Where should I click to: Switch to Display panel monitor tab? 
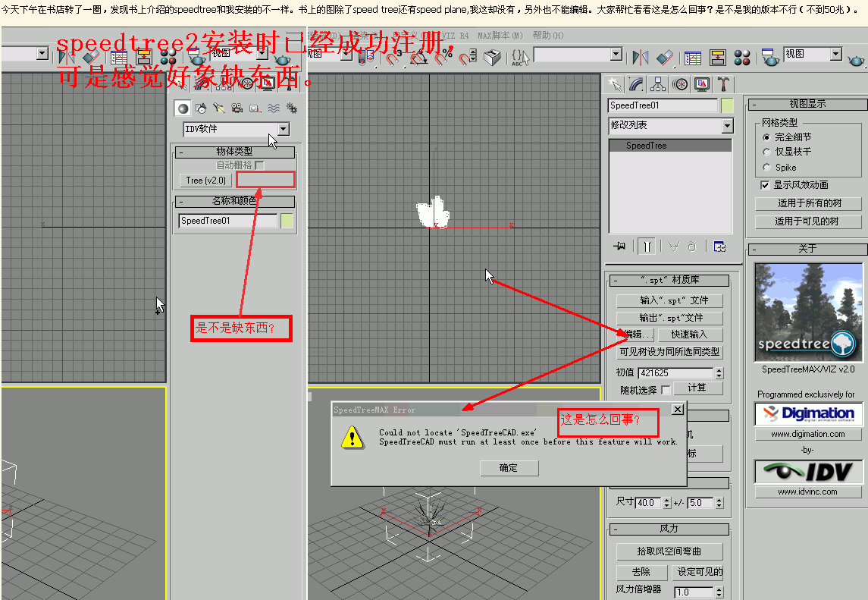point(702,84)
